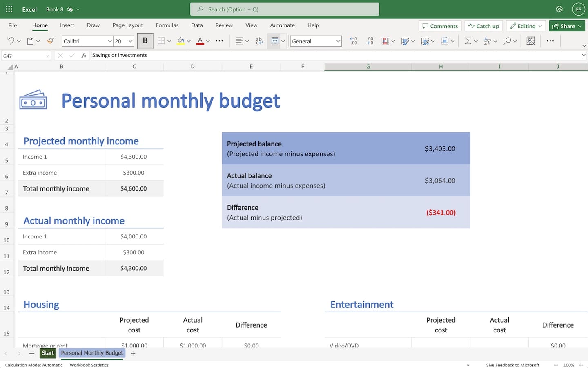Expand the borders options dropdown
588x368 pixels.
pyautogui.click(x=169, y=41)
